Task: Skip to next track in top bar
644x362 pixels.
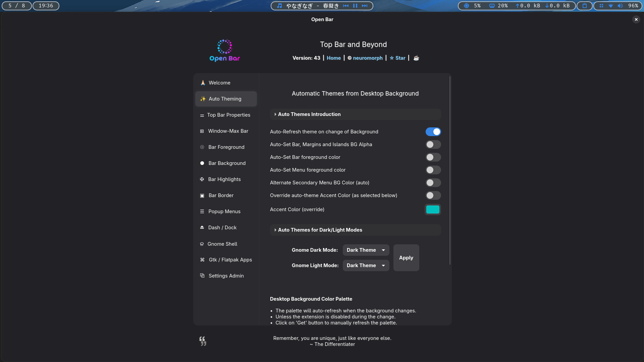Action: 365,6
